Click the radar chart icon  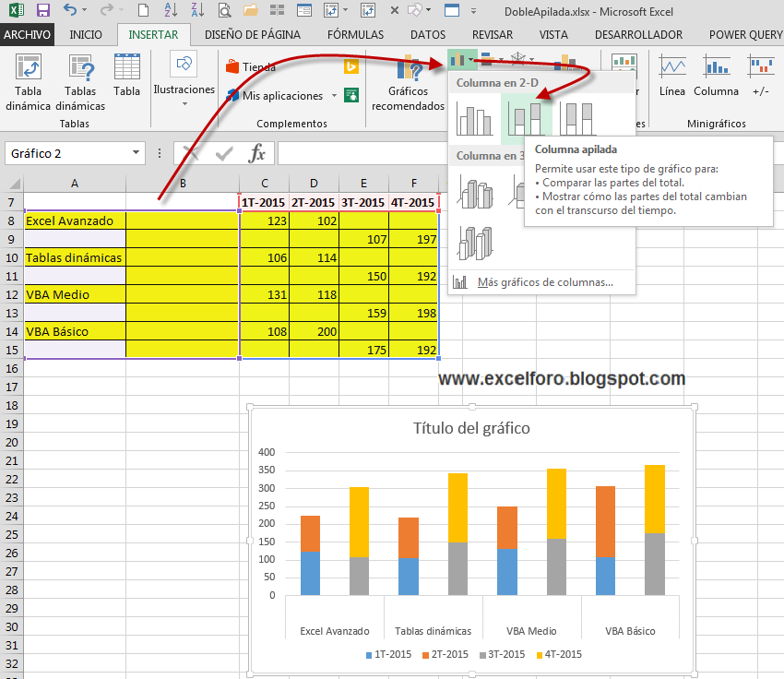point(518,59)
